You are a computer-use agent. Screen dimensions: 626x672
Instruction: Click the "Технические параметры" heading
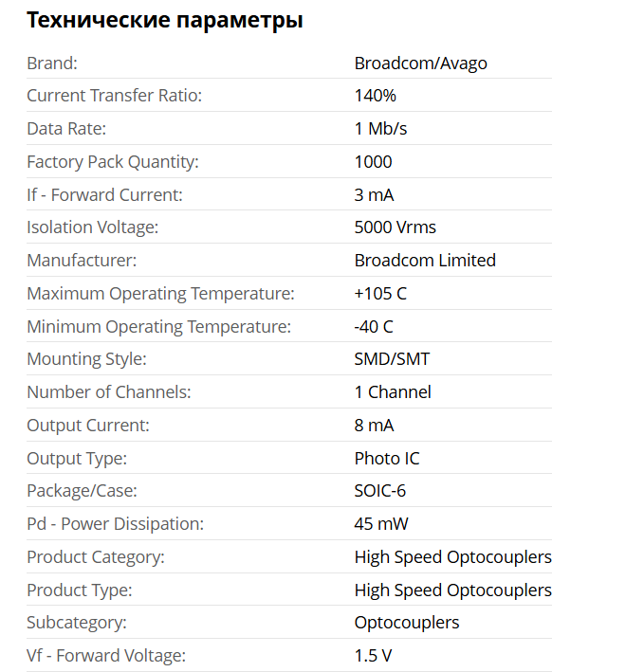[165, 20]
